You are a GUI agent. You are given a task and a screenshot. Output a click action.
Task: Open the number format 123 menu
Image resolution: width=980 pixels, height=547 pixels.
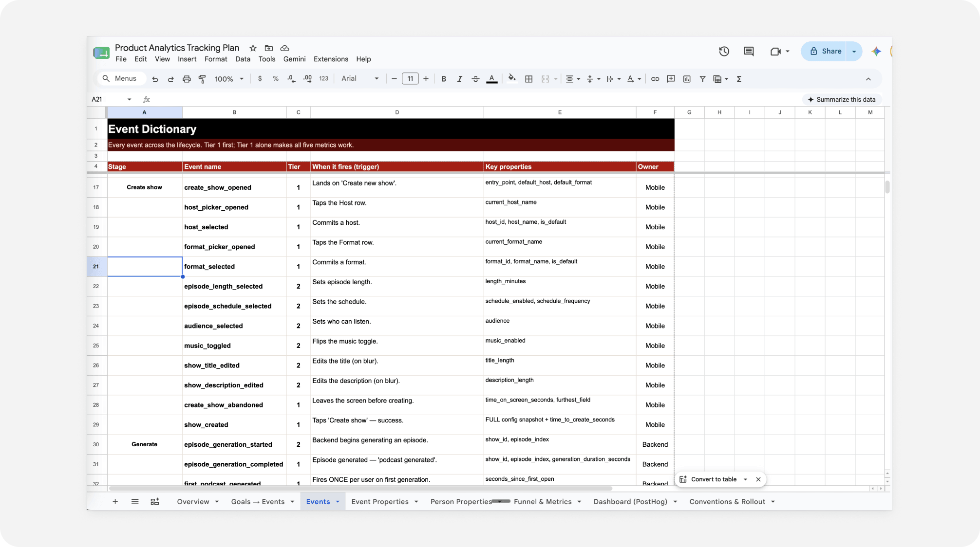click(323, 79)
